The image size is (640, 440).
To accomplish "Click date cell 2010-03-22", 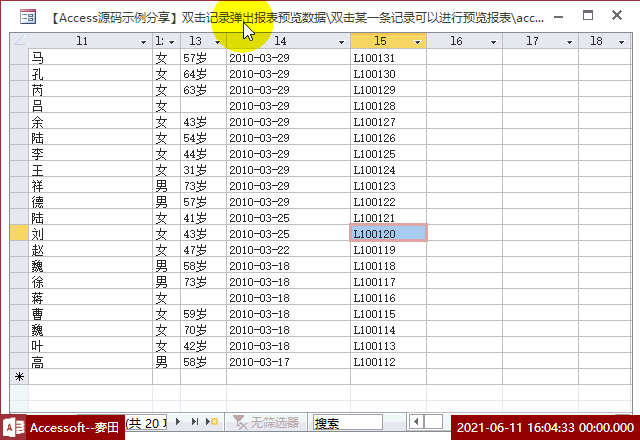I will click(x=288, y=250).
